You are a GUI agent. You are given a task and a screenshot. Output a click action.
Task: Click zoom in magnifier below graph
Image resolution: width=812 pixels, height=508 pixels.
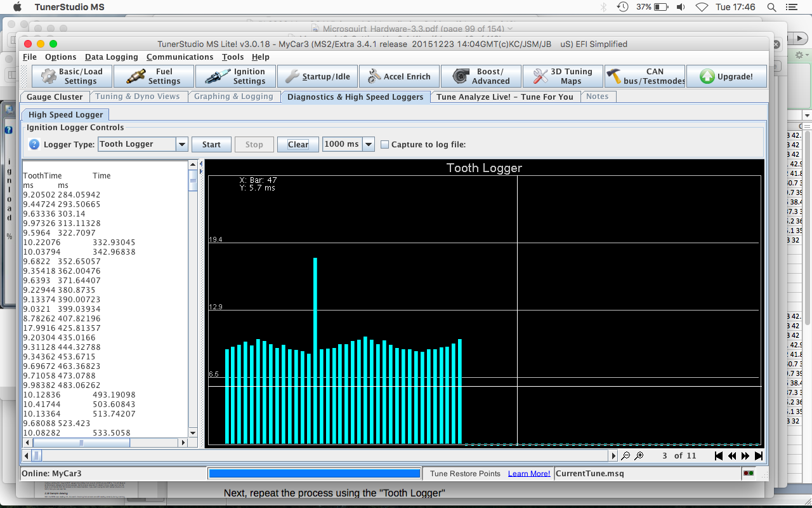click(639, 456)
